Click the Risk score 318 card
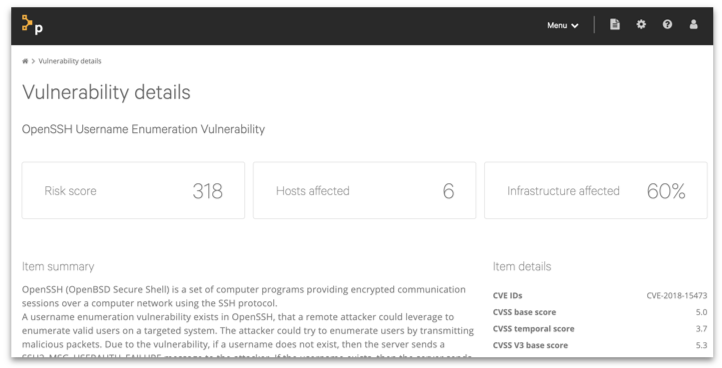 tap(133, 190)
